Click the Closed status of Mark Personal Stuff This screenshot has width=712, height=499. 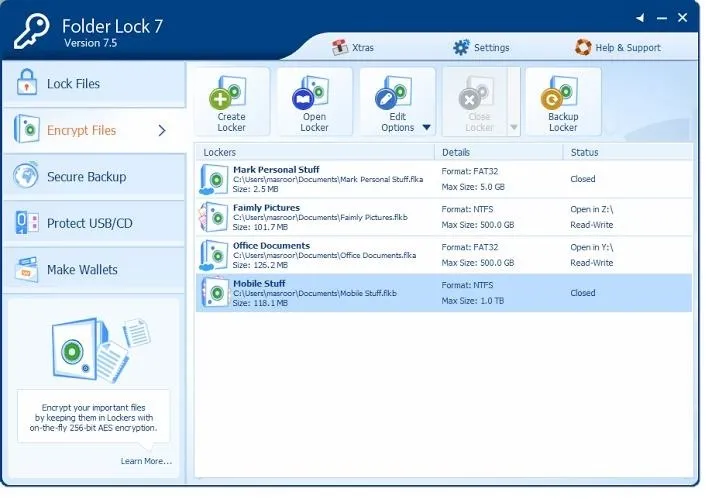pyautogui.click(x=583, y=179)
